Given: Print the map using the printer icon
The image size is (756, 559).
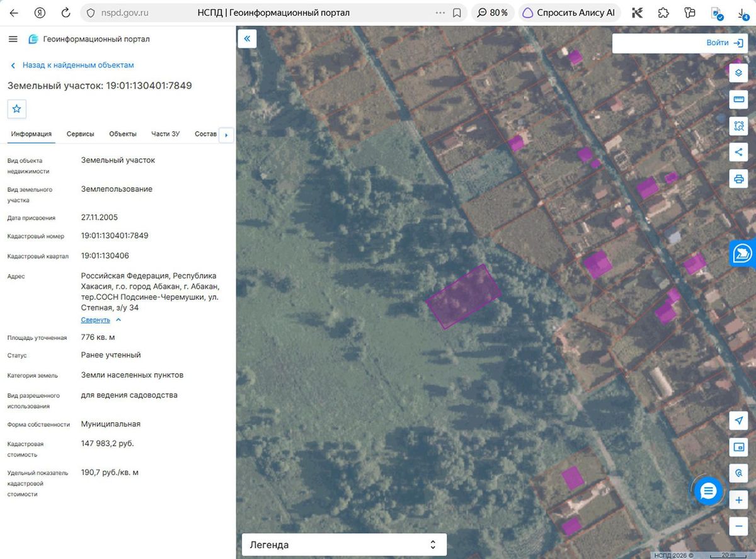Looking at the screenshot, I should coord(739,179).
